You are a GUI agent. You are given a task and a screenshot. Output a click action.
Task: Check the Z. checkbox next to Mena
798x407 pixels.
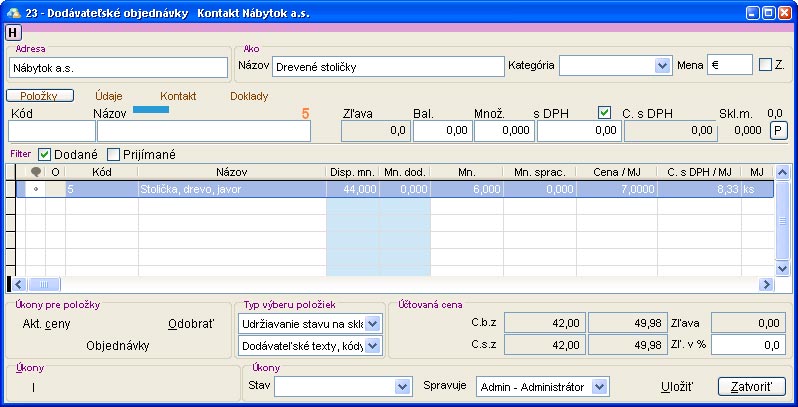[x=766, y=65]
